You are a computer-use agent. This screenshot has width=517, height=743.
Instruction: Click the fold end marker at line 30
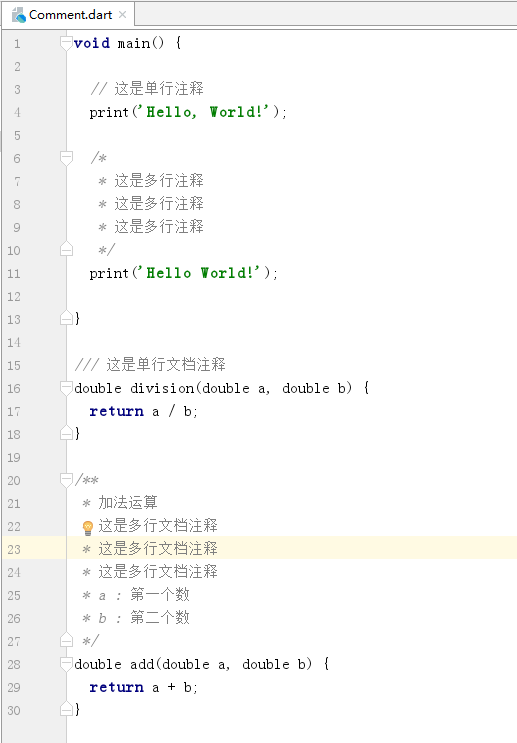pyautogui.click(x=66, y=709)
